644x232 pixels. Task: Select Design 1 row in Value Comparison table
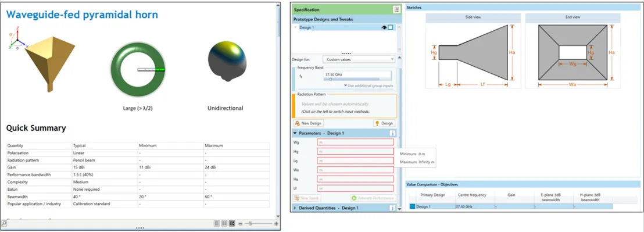pos(511,206)
